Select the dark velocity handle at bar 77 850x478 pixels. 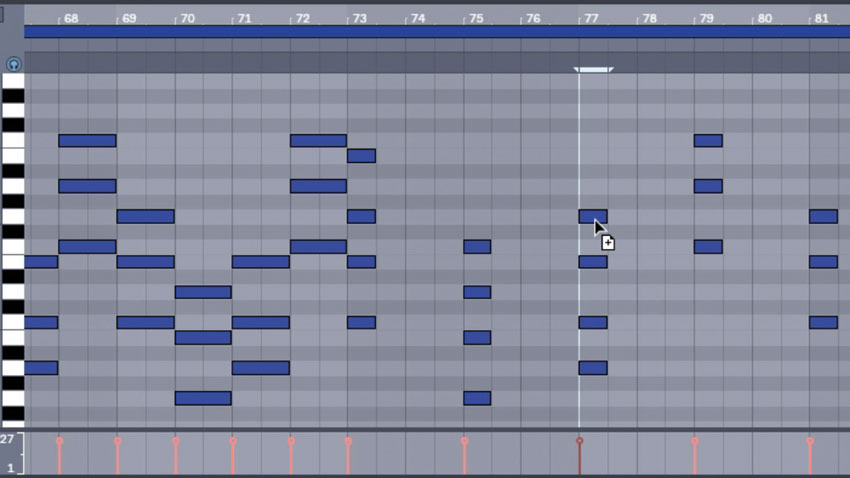click(x=579, y=441)
